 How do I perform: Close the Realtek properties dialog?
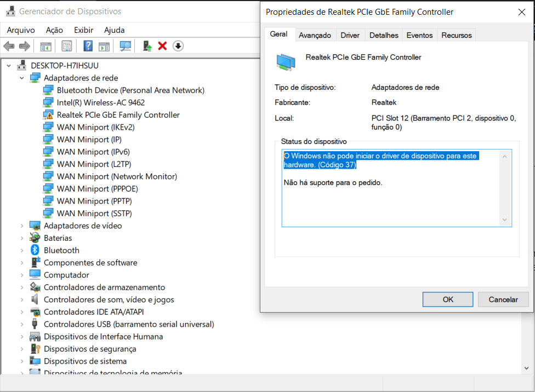522,12
